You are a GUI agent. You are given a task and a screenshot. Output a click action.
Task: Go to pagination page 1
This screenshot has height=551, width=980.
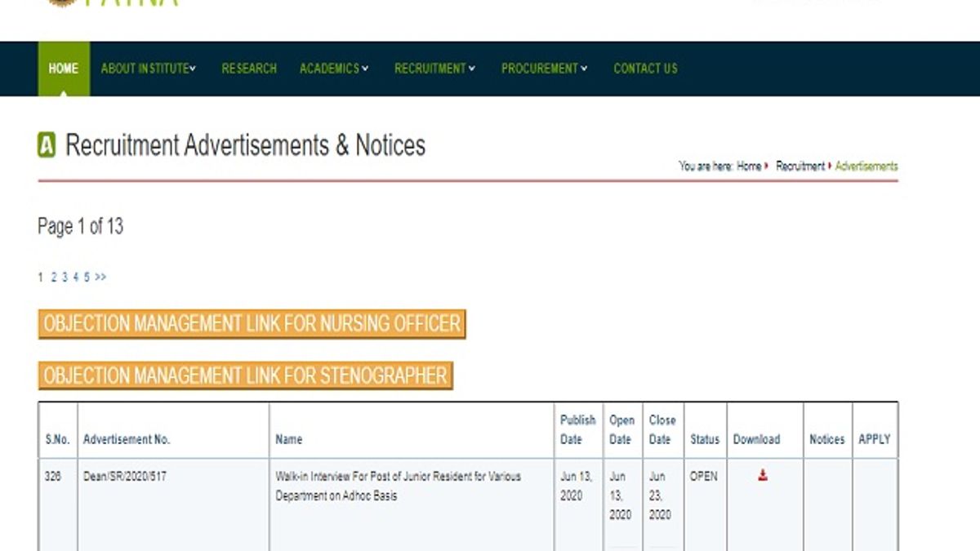(40, 278)
